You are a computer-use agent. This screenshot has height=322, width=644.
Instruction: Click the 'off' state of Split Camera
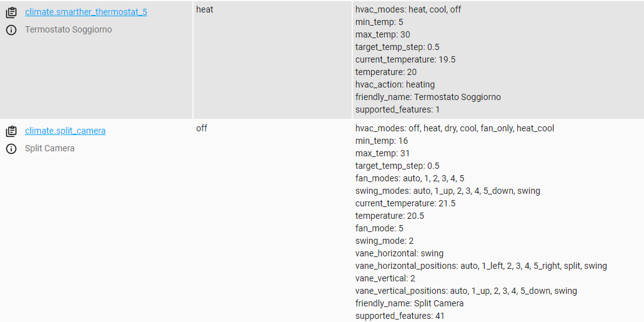(202, 128)
